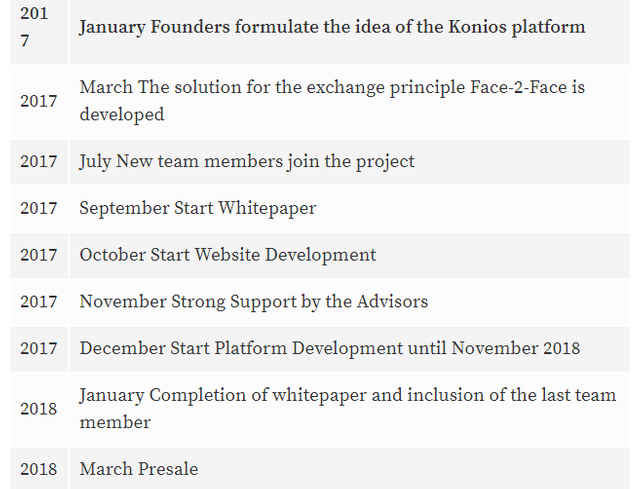
Task: Click the 2018 cell beside March Presale
Action: (x=39, y=469)
